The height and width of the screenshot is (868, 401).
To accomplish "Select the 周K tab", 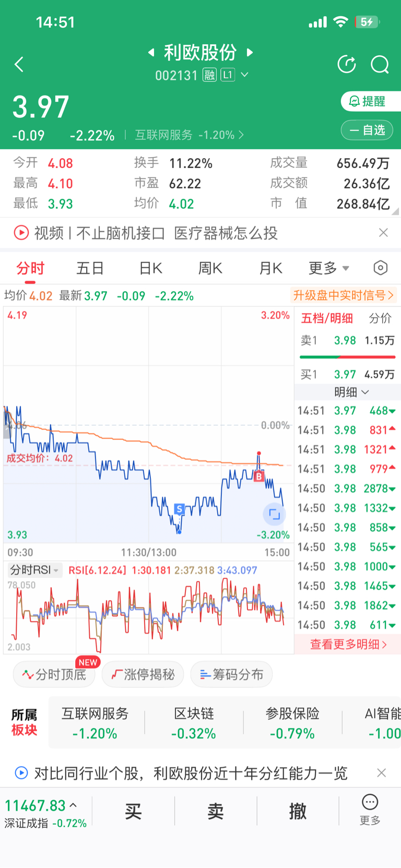I will pyautogui.click(x=210, y=268).
